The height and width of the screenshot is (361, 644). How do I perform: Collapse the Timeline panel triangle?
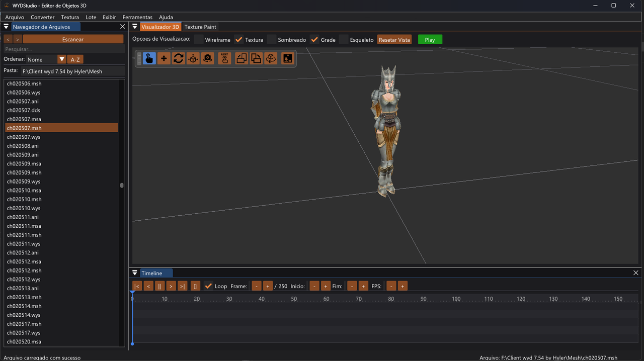pyautogui.click(x=135, y=273)
